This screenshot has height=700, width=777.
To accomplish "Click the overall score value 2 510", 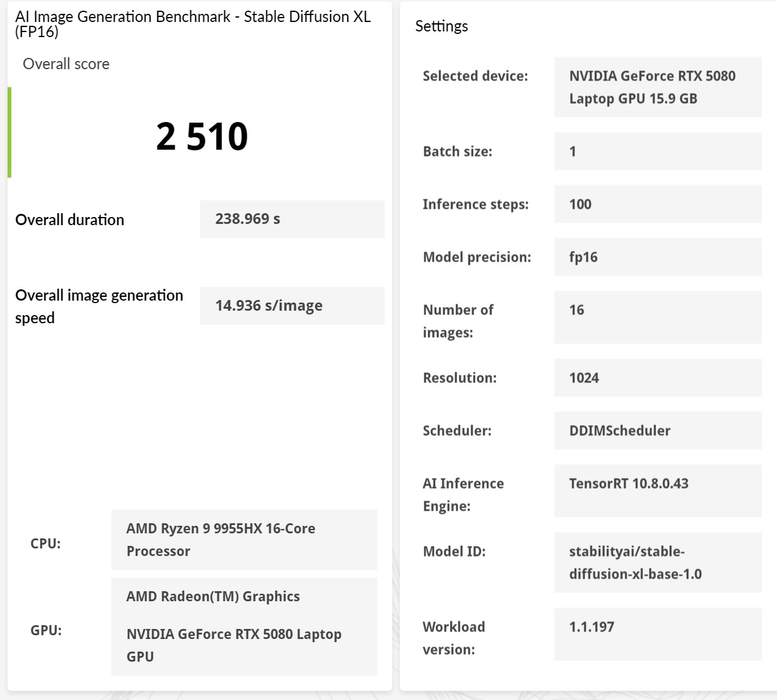I will pos(202,136).
